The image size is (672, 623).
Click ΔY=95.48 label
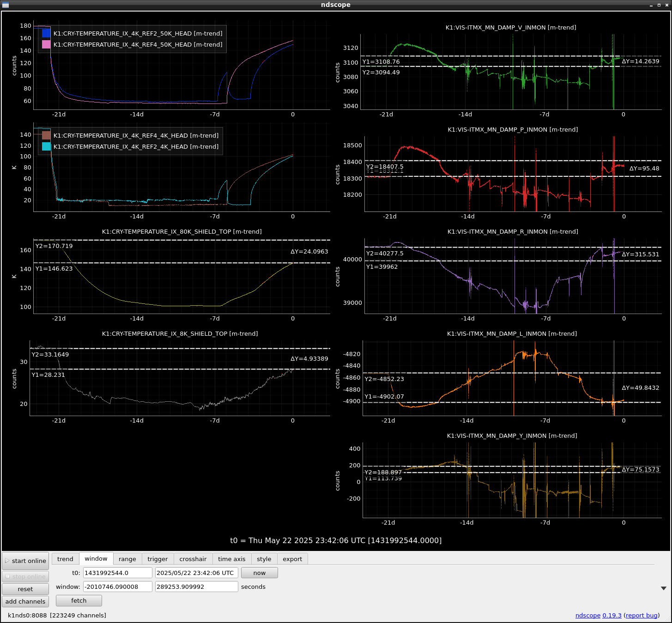(644, 168)
